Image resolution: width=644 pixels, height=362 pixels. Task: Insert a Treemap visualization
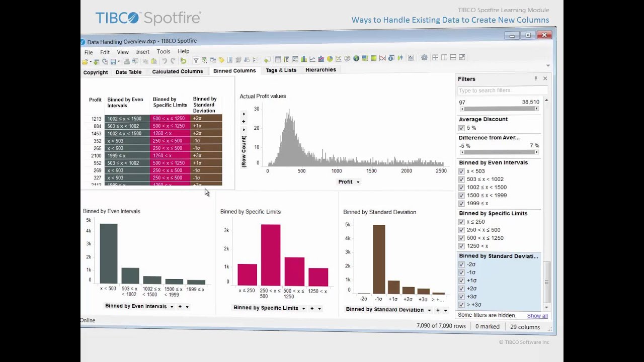tap(365, 58)
